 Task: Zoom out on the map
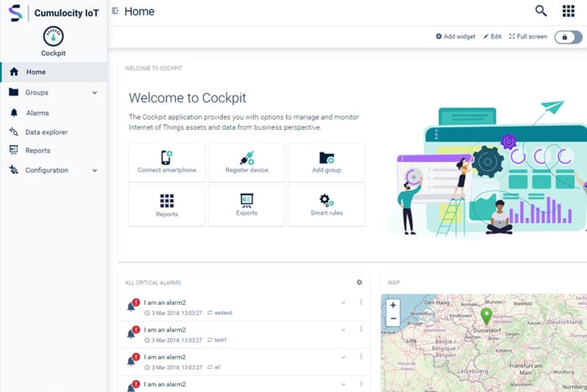[x=393, y=318]
